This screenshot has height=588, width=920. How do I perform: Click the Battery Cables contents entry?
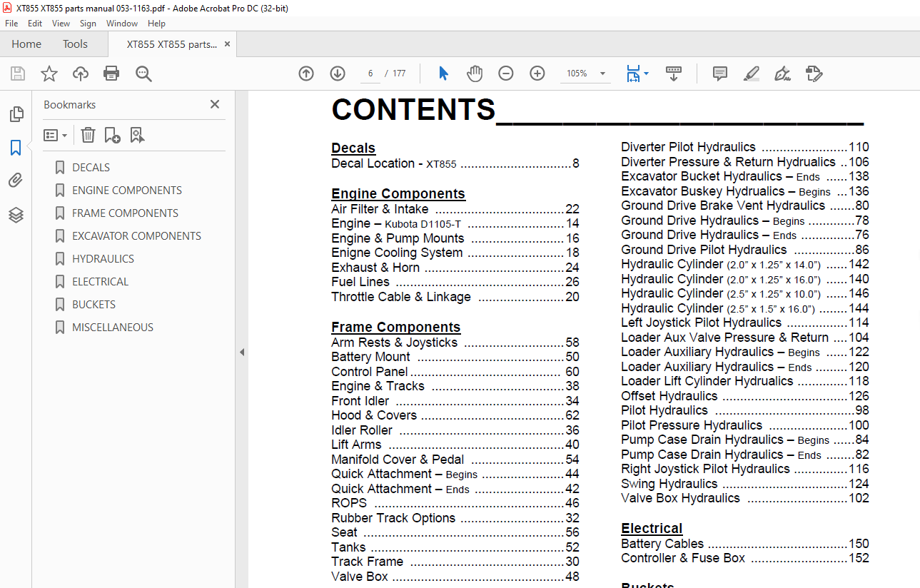pos(745,544)
